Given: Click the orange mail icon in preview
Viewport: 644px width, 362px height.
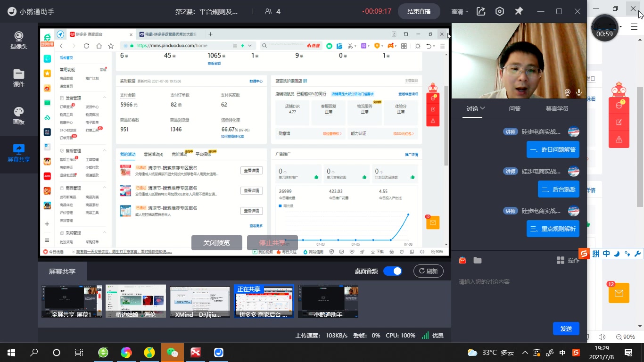Looking at the screenshot, I should tap(433, 222).
